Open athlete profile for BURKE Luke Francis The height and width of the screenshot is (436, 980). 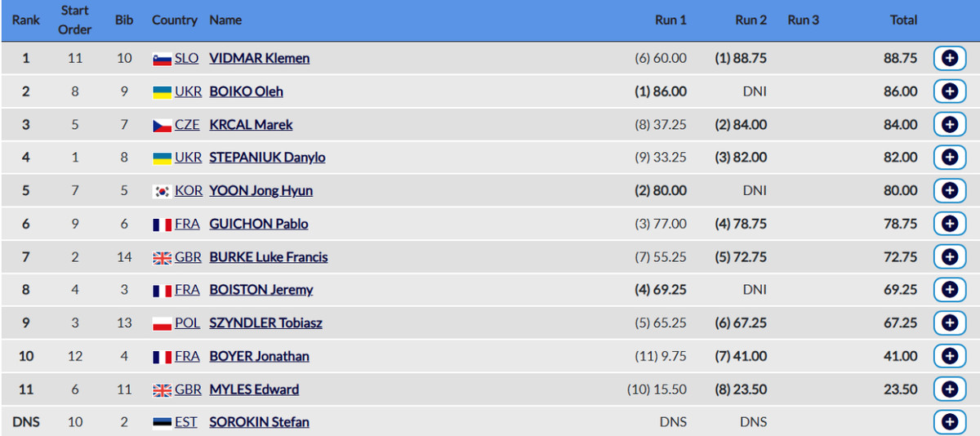click(x=269, y=257)
